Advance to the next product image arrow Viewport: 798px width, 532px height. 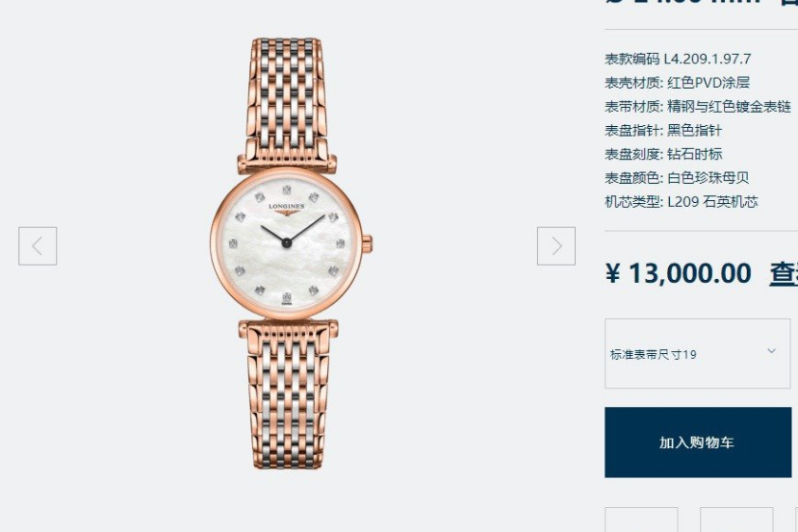556,246
